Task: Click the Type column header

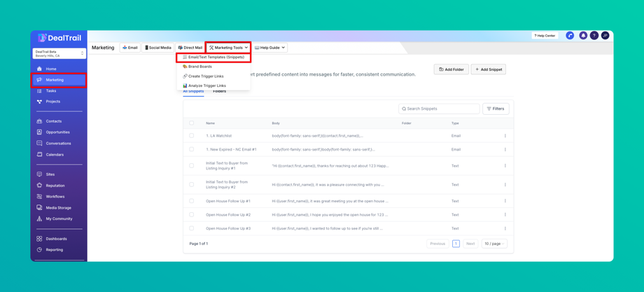Action: (x=455, y=123)
